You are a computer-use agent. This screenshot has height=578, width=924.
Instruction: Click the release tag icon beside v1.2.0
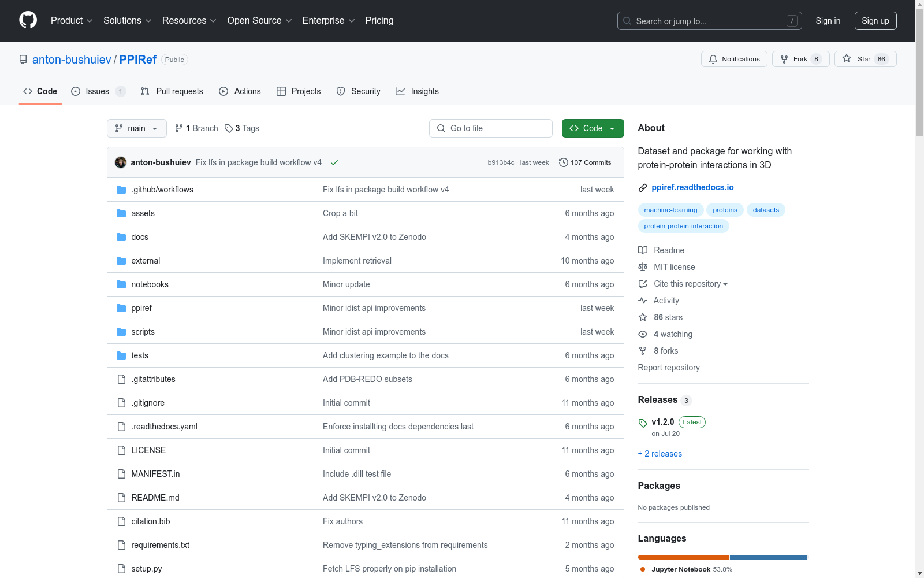point(643,423)
